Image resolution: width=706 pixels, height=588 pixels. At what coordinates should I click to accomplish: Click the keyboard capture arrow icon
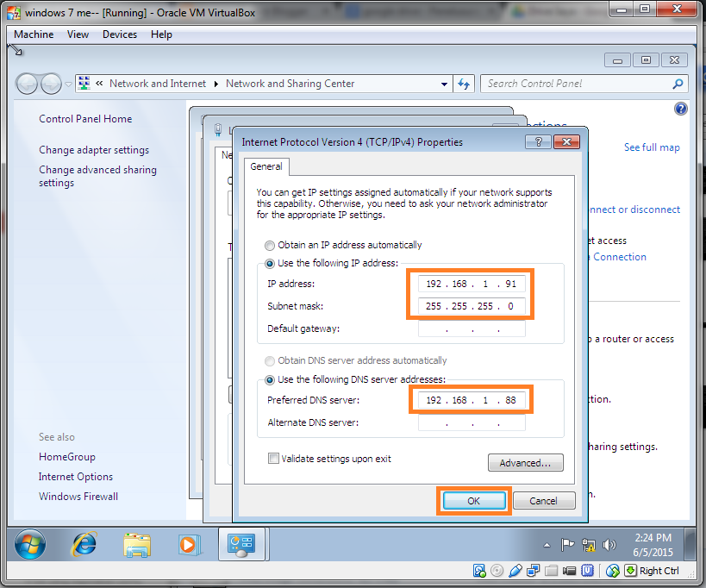pyautogui.click(x=631, y=571)
